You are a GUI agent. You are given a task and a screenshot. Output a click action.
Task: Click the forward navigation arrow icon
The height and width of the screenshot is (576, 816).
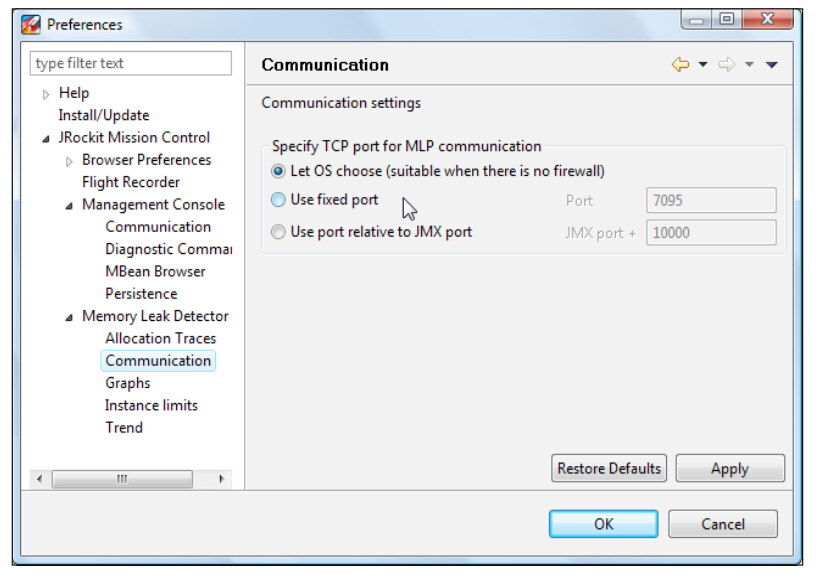pos(726,65)
